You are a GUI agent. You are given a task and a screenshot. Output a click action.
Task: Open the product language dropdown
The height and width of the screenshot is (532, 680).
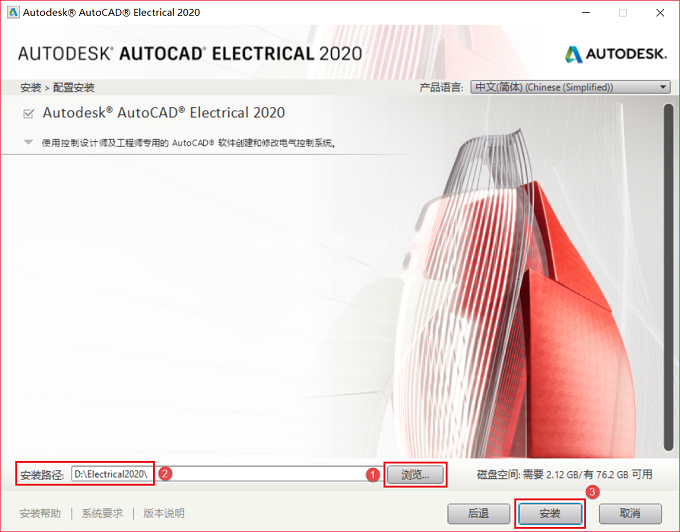point(570,87)
